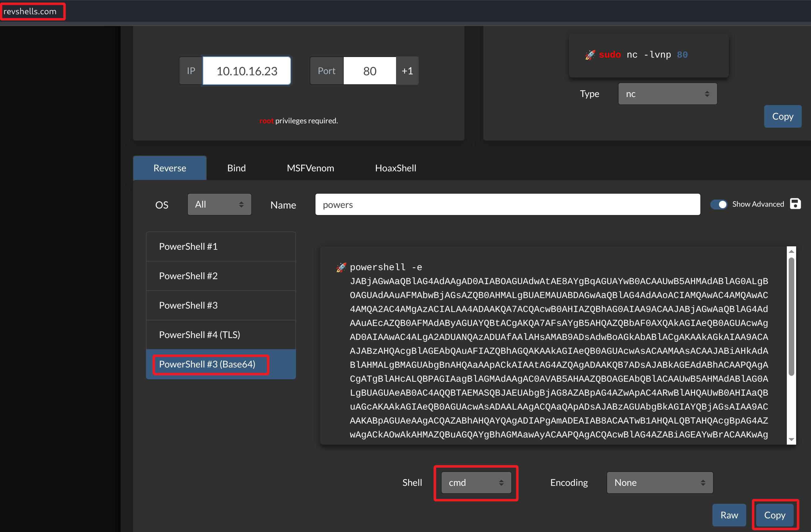The width and height of the screenshot is (811, 532).
Task: Click the save floppy disk icon
Action: (795, 204)
